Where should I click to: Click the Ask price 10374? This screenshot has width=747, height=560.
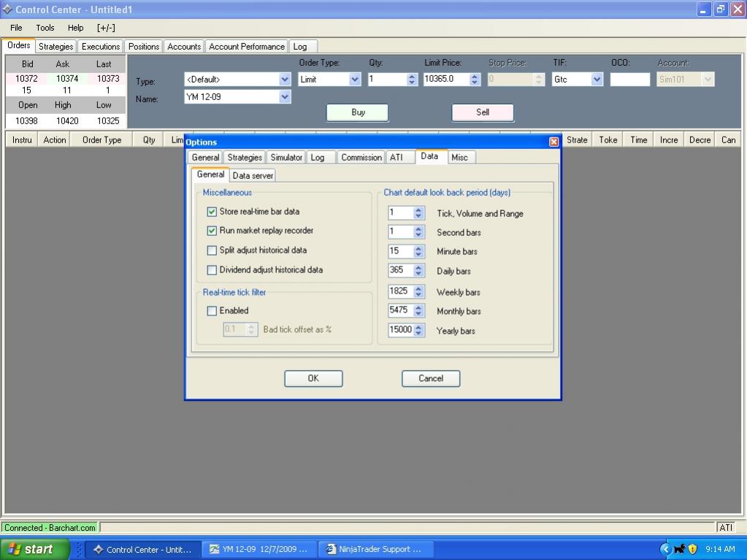click(67, 79)
